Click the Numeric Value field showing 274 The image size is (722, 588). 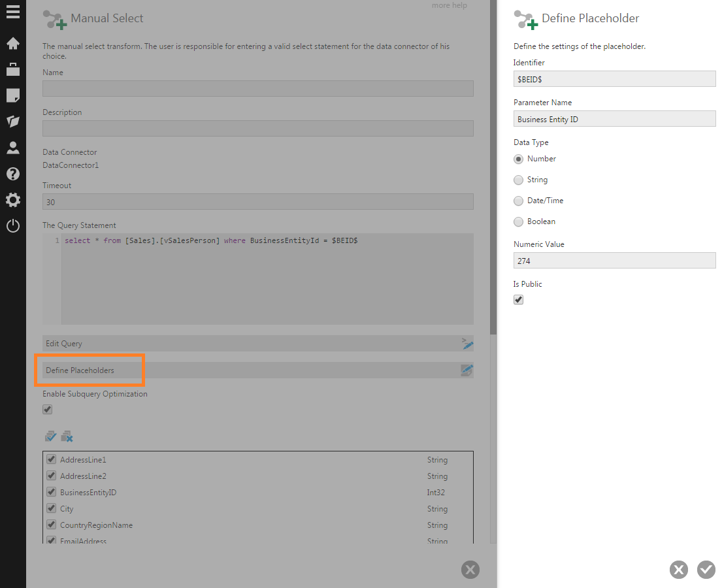pyautogui.click(x=614, y=260)
